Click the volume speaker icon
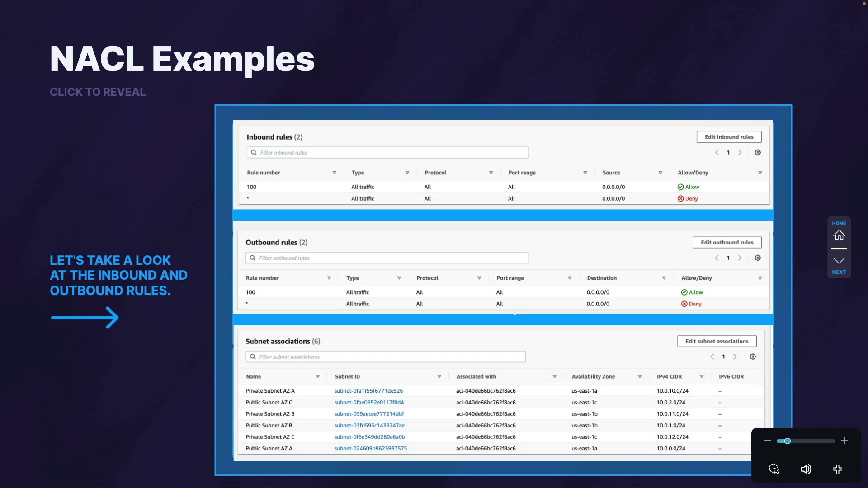Viewport: 868px width, 488px height. pyautogui.click(x=806, y=469)
